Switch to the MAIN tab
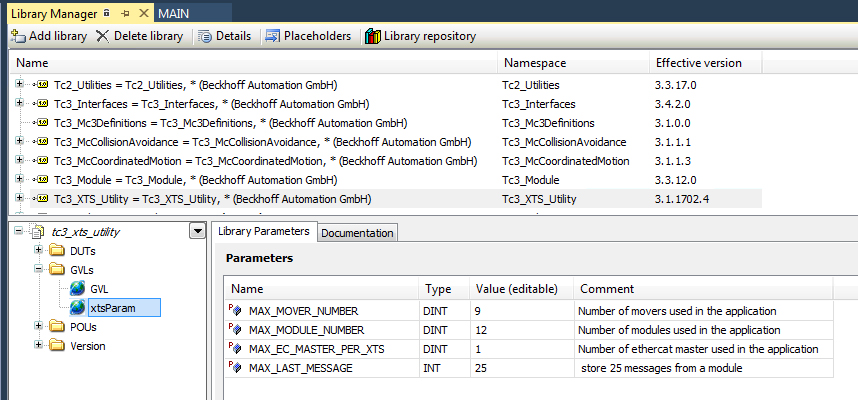 pos(173,14)
